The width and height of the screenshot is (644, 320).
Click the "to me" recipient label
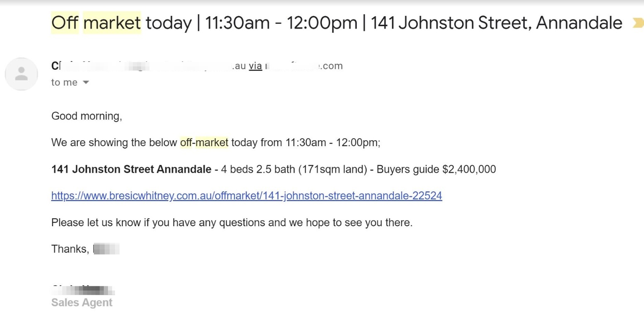[64, 83]
